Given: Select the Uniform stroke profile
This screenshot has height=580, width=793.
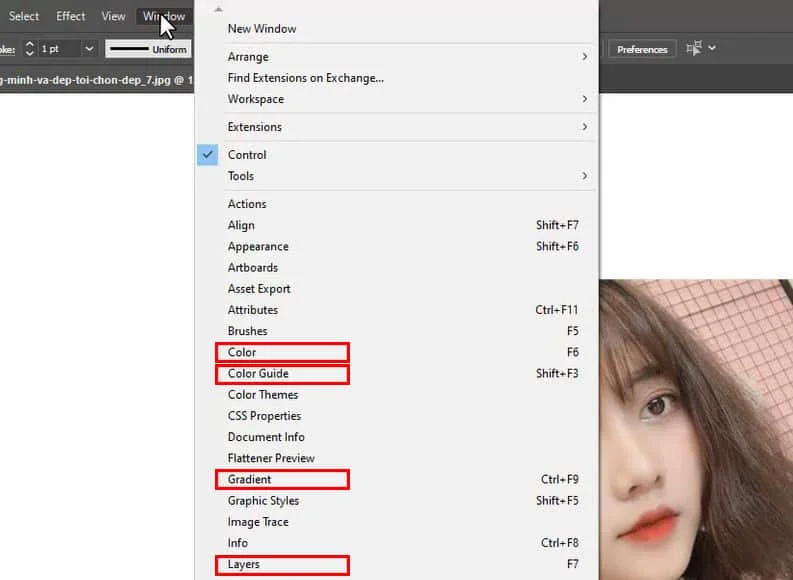Looking at the screenshot, I should (x=148, y=49).
